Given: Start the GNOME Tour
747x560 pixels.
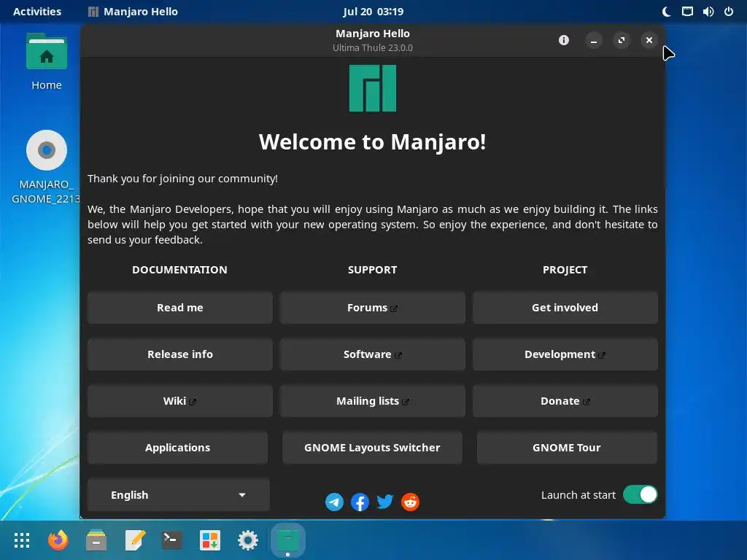Looking at the screenshot, I should click(567, 448).
